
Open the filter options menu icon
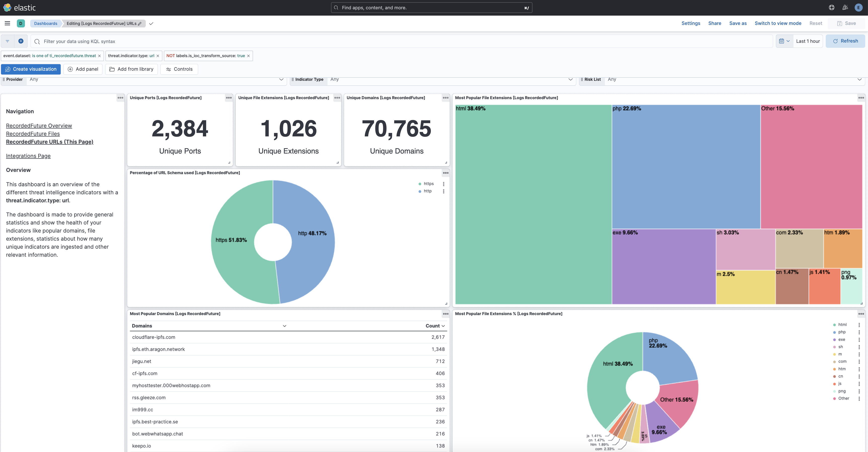7,41
